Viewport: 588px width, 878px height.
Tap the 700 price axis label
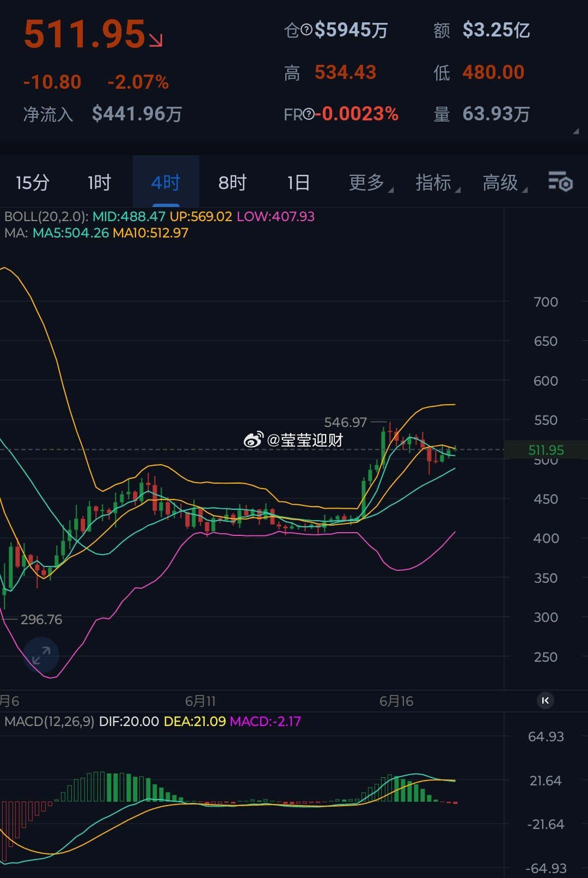click(546, 302)
